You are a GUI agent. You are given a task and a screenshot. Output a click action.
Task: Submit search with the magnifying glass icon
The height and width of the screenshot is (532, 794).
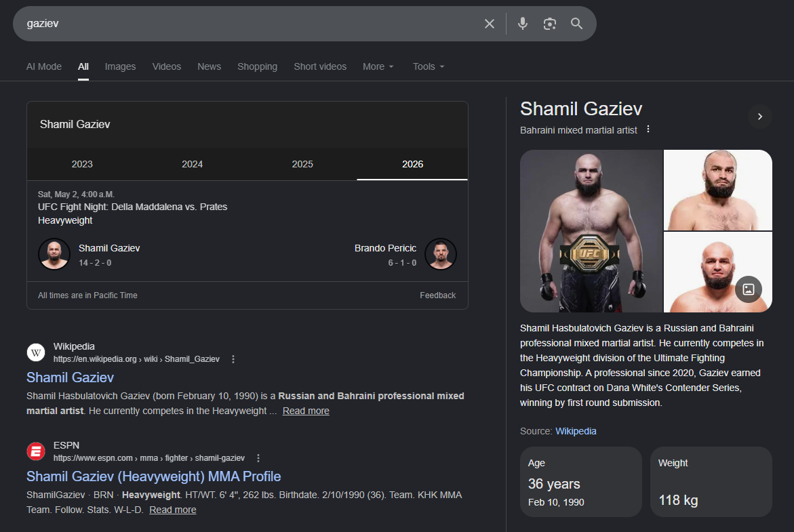576,24
